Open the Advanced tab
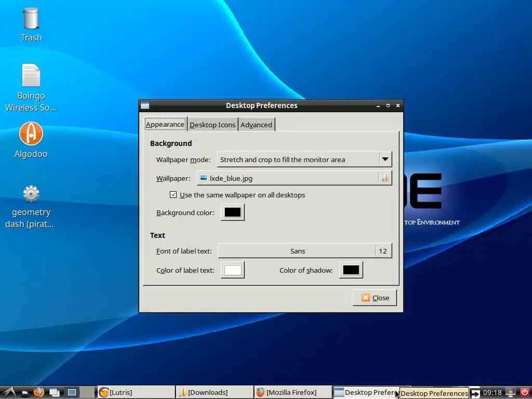 256,125
